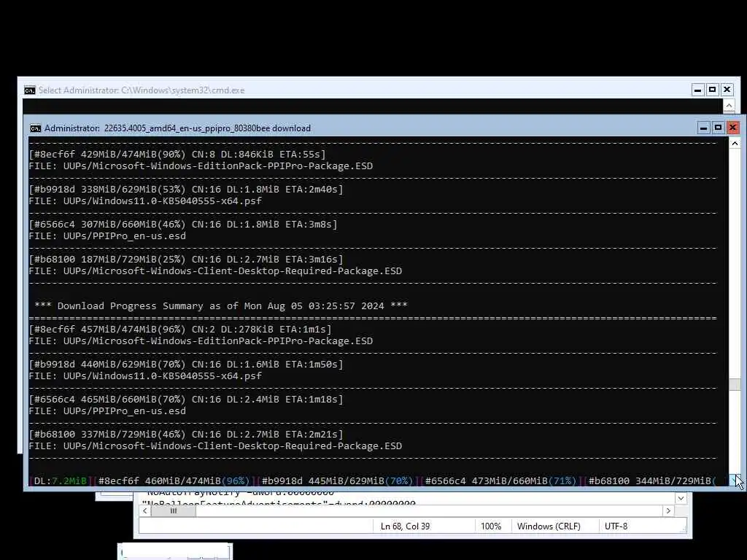Maximize the front download console window
Viewport: 747px width, 560px height.
(x=718, y=128)
